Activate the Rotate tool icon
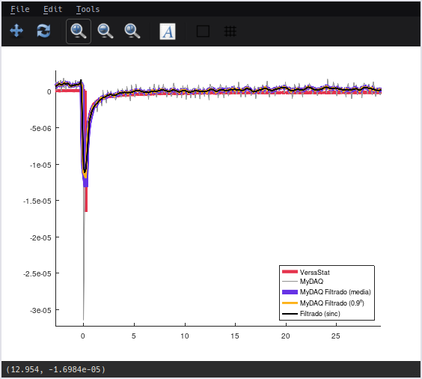This screenshot has width=422, height=379. coord(43,31)
